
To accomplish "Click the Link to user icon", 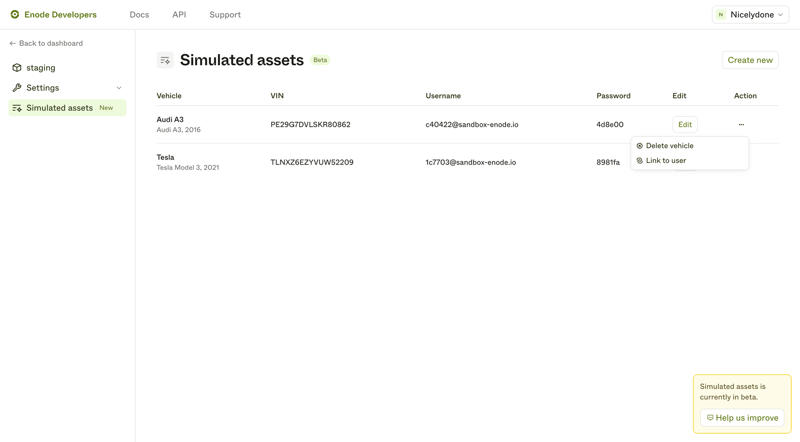I will pos(640,160).
